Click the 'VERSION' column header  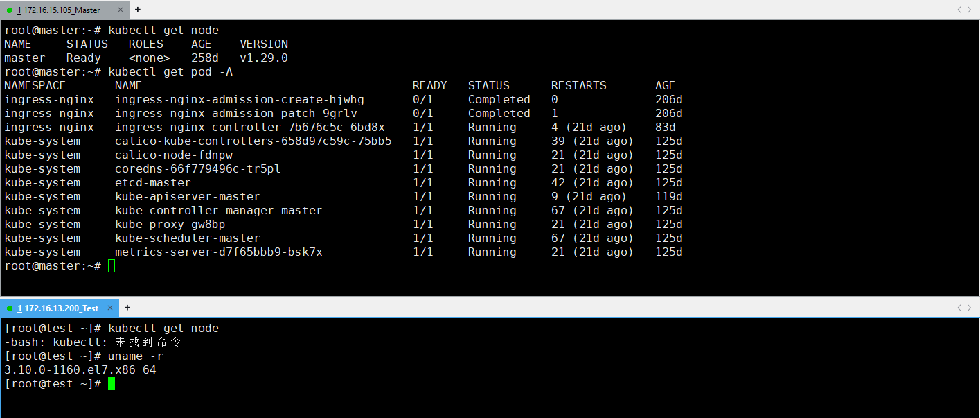coord(264,44)
